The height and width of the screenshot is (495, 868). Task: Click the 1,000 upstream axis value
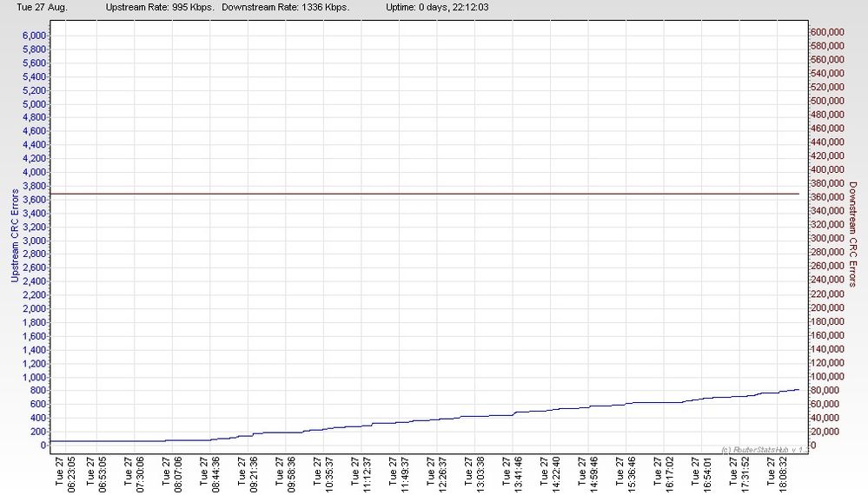[35, 377]
